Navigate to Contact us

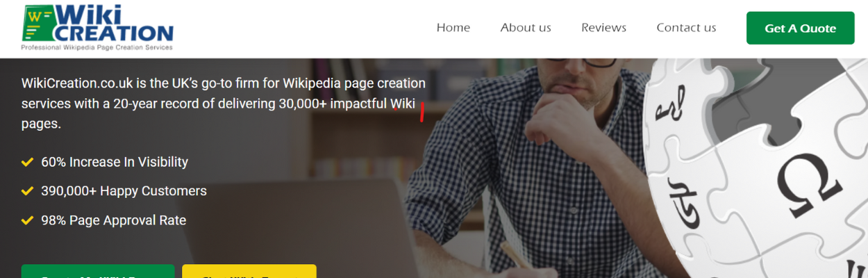click(x=686, y=28)
